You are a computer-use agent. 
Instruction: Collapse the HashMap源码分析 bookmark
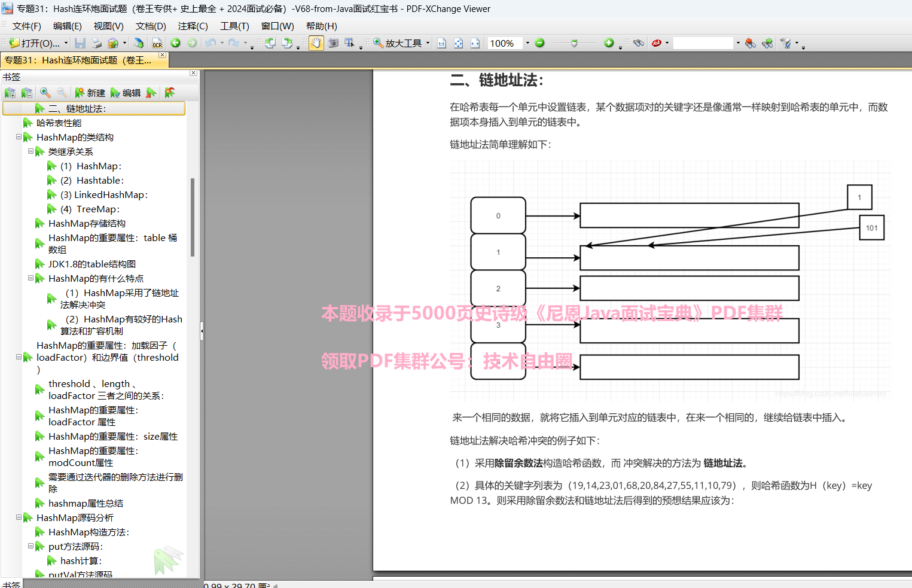[19, 517]
